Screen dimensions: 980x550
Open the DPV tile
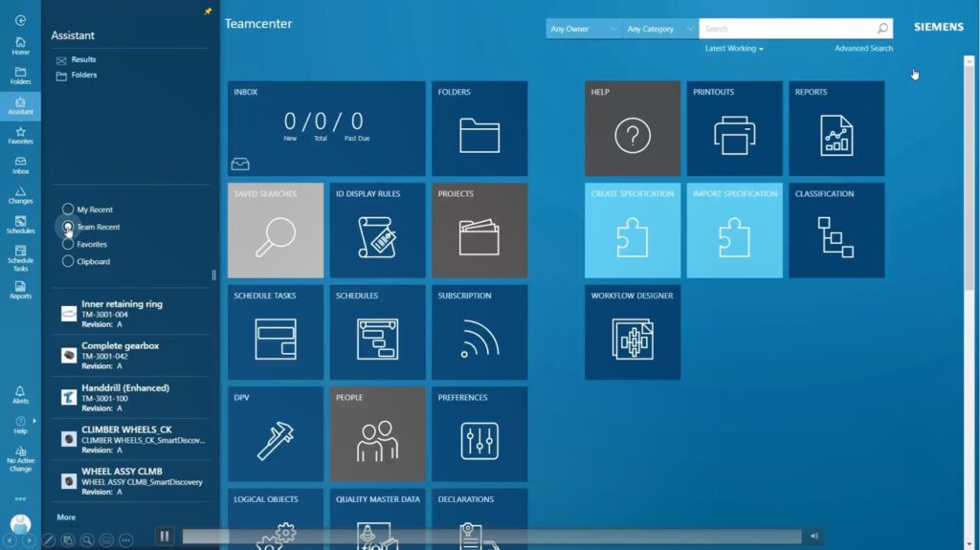tap(276, 433)
